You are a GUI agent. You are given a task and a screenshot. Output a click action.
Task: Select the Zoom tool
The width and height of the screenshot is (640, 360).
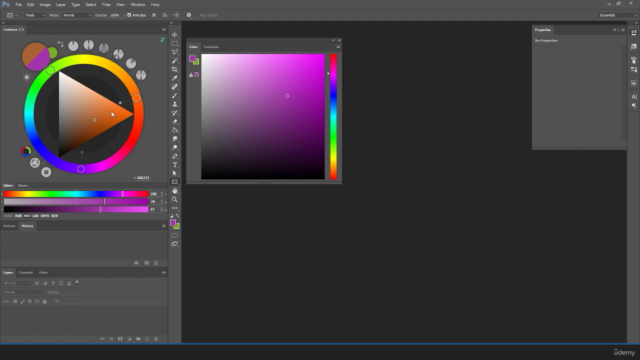coord(175,200)
